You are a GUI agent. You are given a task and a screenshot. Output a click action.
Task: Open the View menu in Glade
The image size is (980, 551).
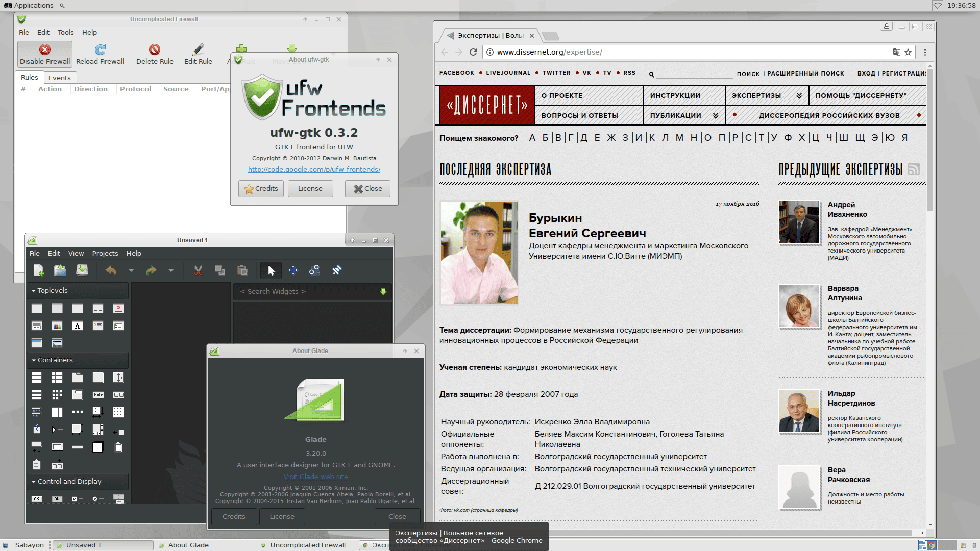click(76, 253)
